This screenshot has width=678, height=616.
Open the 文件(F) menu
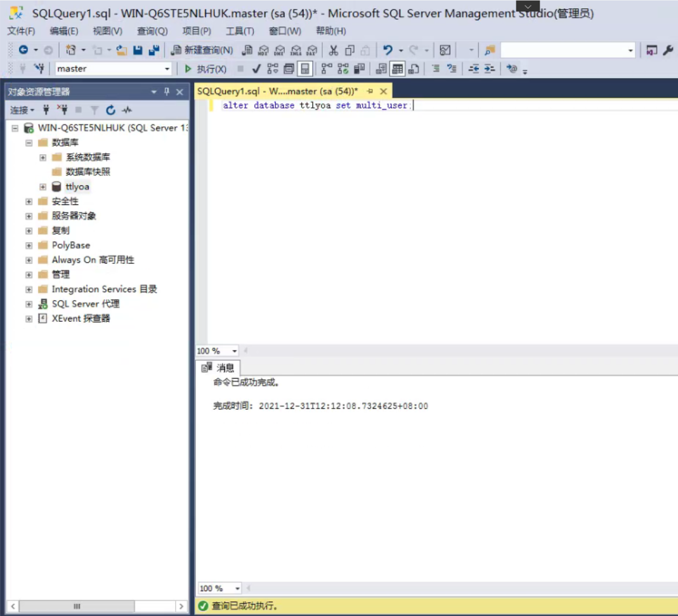click(21, 31)
